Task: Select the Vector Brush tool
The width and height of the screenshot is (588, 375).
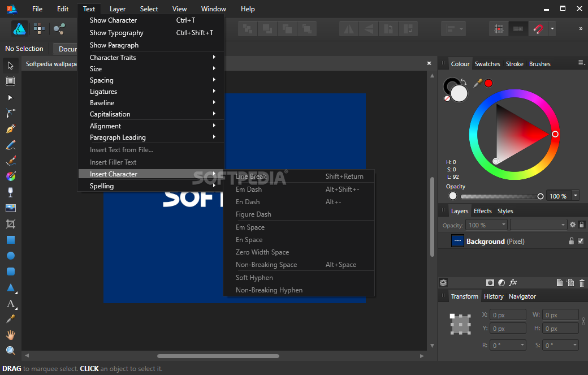Action: click(11, 161)
